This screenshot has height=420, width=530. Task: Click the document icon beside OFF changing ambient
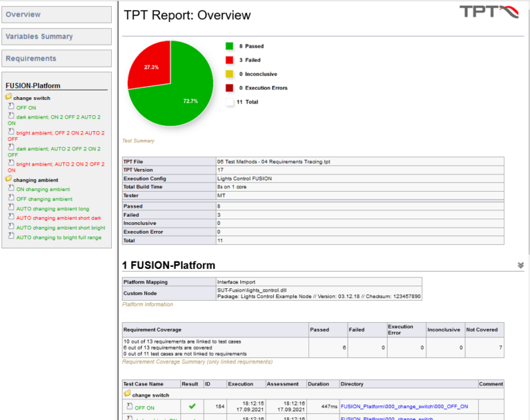point(11,197)
